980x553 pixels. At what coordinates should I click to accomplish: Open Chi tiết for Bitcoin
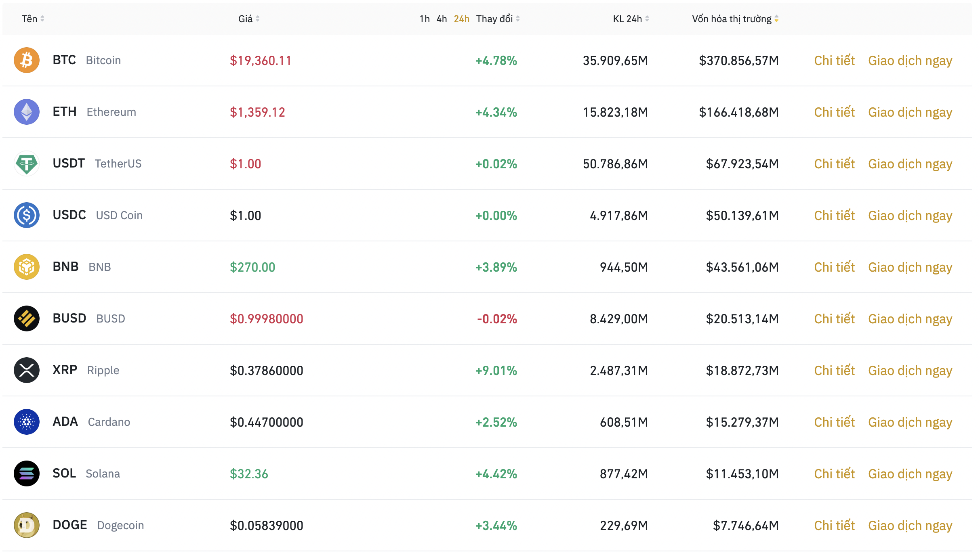834,61
